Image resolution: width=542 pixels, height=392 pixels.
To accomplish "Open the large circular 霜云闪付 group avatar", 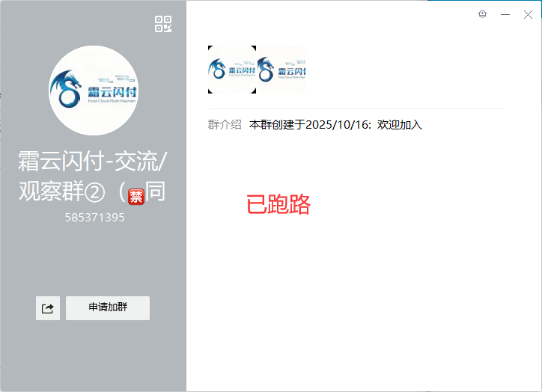I will pyautogui.click(x=94, y=90).
